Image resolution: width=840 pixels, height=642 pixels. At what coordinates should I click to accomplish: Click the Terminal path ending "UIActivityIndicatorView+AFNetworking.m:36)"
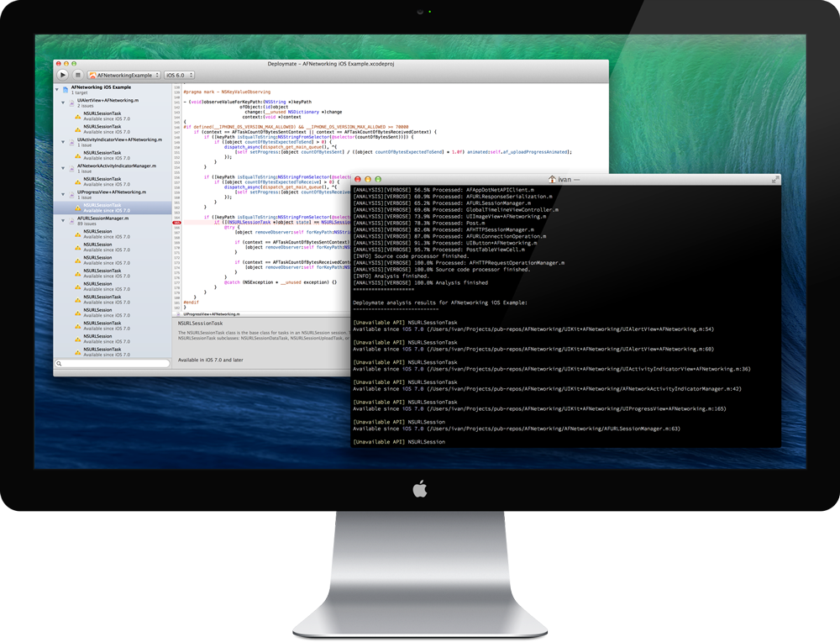click(x=589, y=369)
